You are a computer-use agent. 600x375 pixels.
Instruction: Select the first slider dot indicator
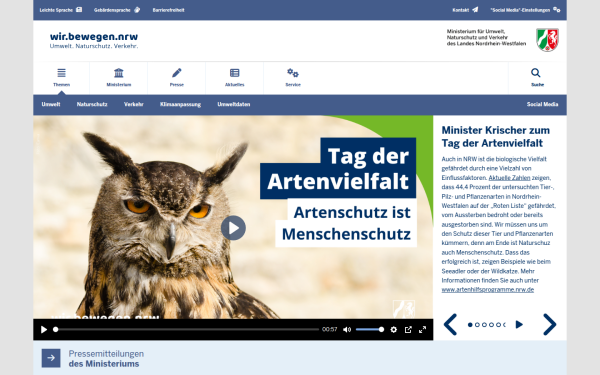(470, 324)
